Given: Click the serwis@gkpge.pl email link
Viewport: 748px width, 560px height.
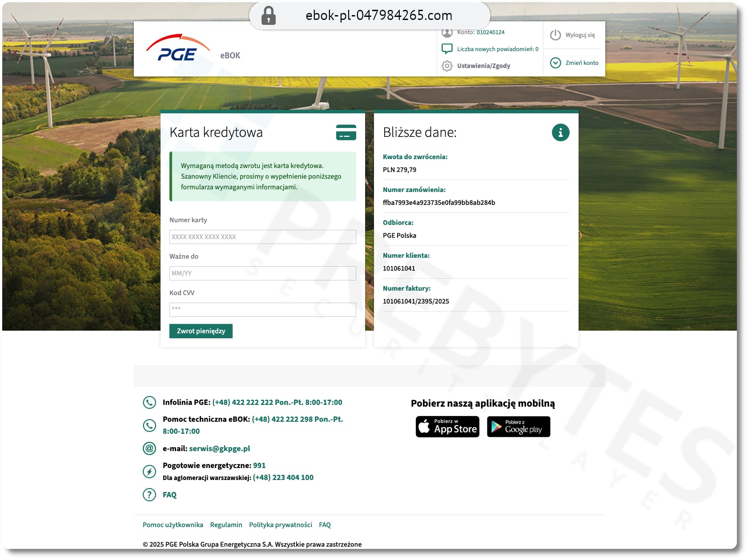Looking at the screenshot, I should point(220,448).
